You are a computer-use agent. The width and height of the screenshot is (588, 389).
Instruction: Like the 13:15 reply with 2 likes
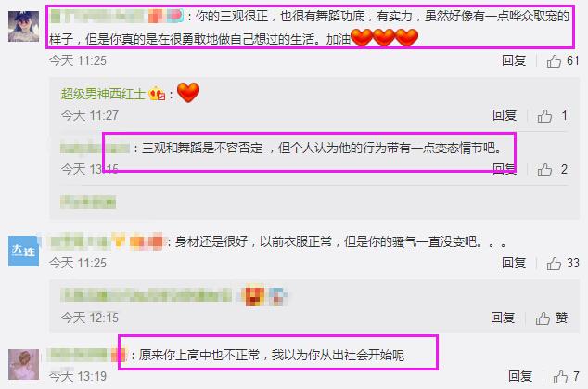click(x=544, y=170)
